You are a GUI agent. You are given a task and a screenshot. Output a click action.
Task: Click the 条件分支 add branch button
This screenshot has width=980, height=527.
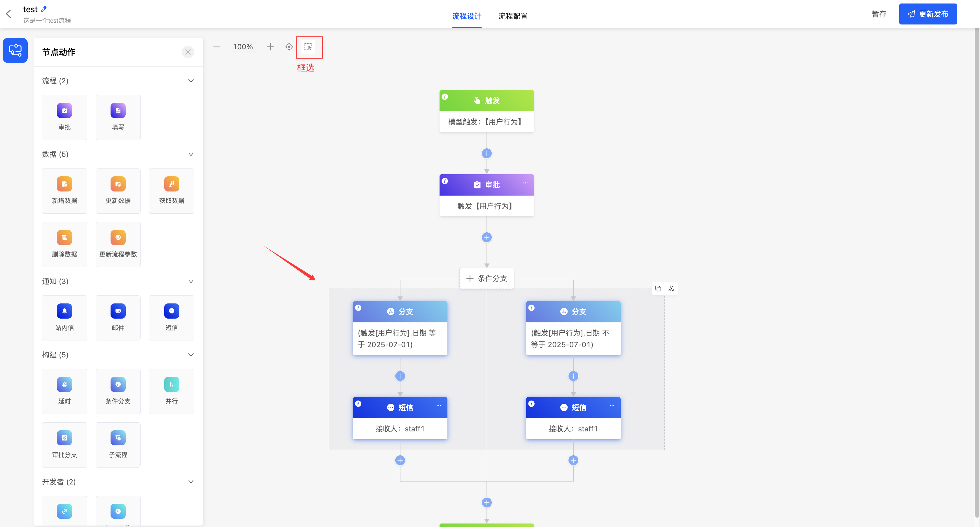pyautogui.click(x=487, y=278)
